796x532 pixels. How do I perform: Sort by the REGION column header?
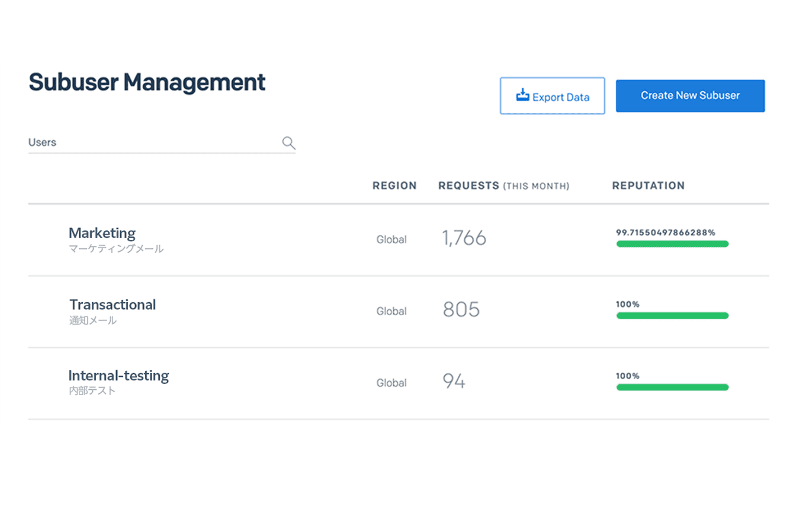[x=394, y=185]
